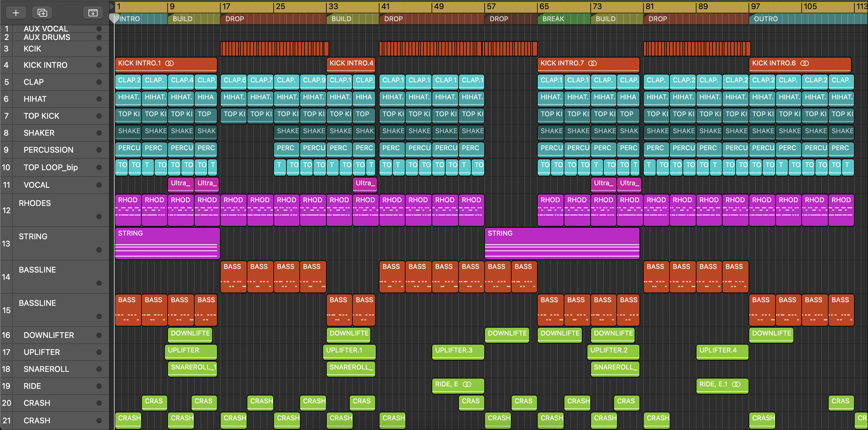
Task: Toggle the dot on HIHAT track
Action: (99, 99)
